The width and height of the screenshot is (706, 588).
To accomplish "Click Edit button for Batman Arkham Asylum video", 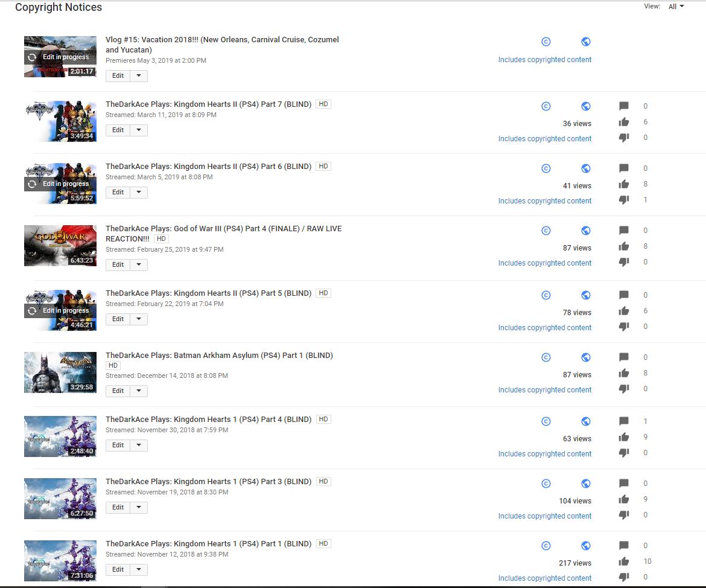I will 118,391.
